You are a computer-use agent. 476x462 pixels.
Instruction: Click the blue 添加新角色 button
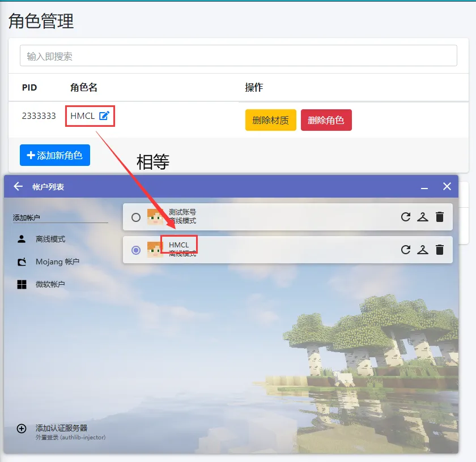click(x=55, y=155)
